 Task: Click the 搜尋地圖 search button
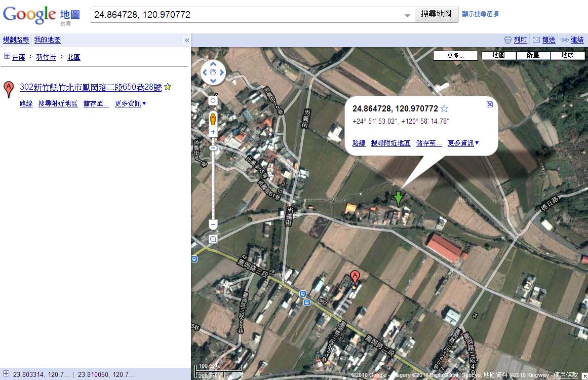(436, 14)
